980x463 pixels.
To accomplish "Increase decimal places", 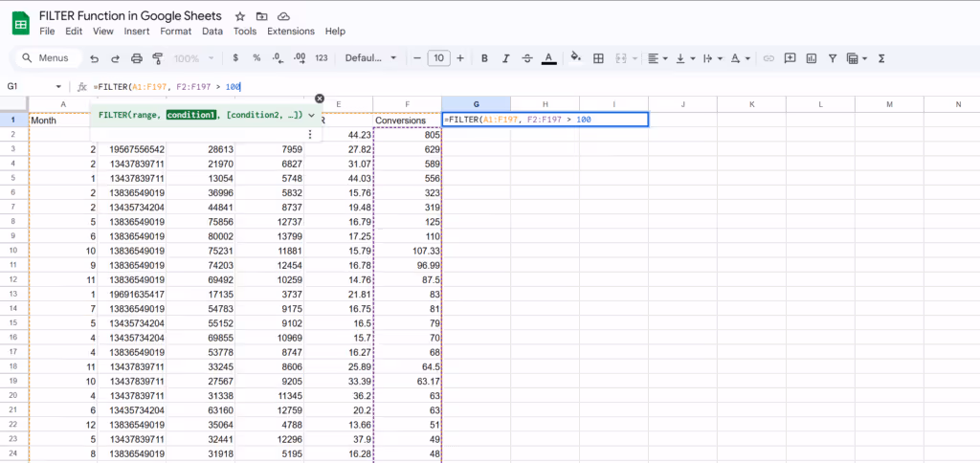I will 300,58.
